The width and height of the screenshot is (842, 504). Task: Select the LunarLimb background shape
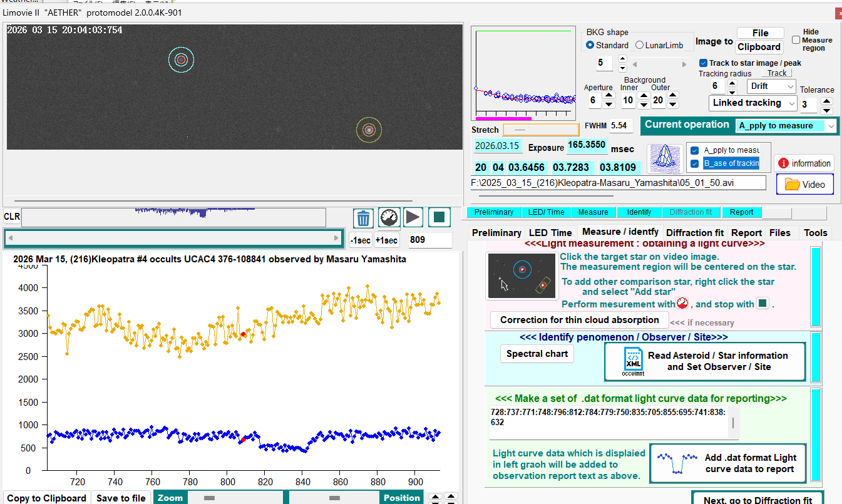point(639,45)
